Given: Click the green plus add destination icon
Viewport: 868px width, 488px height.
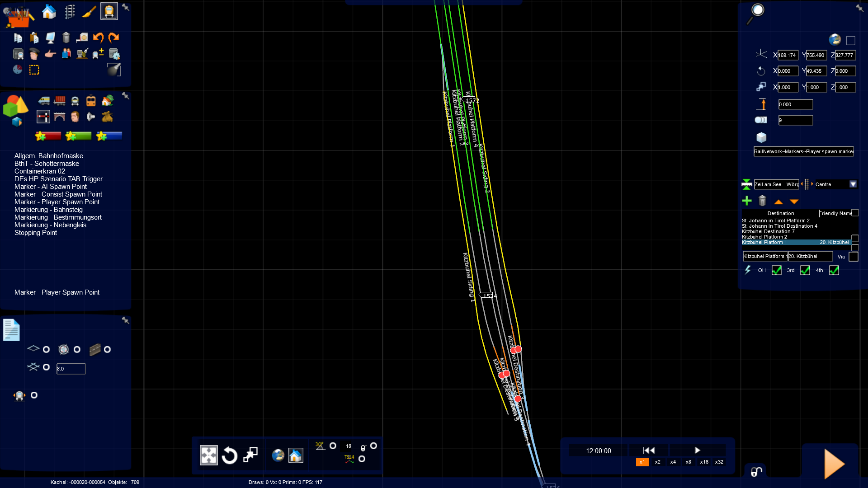Looking at the screenshot, I should [x=747, y=201].
